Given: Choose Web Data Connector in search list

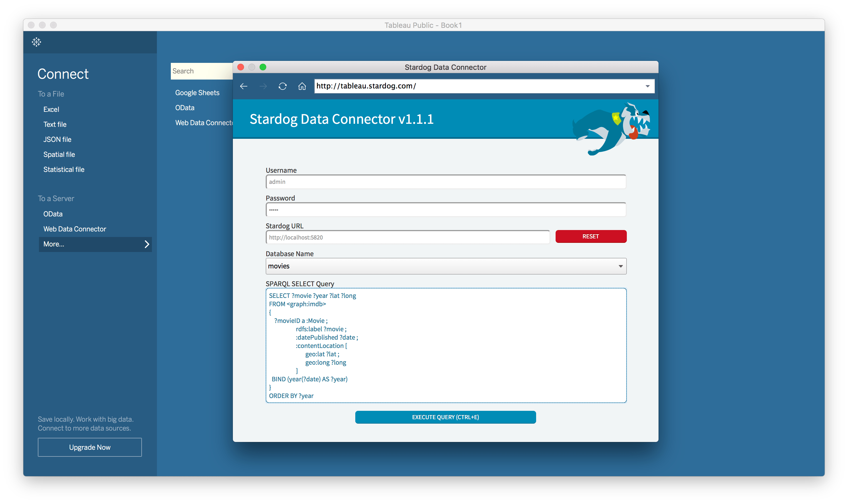Looking at the screenshot, I should (x=204, y=123).
